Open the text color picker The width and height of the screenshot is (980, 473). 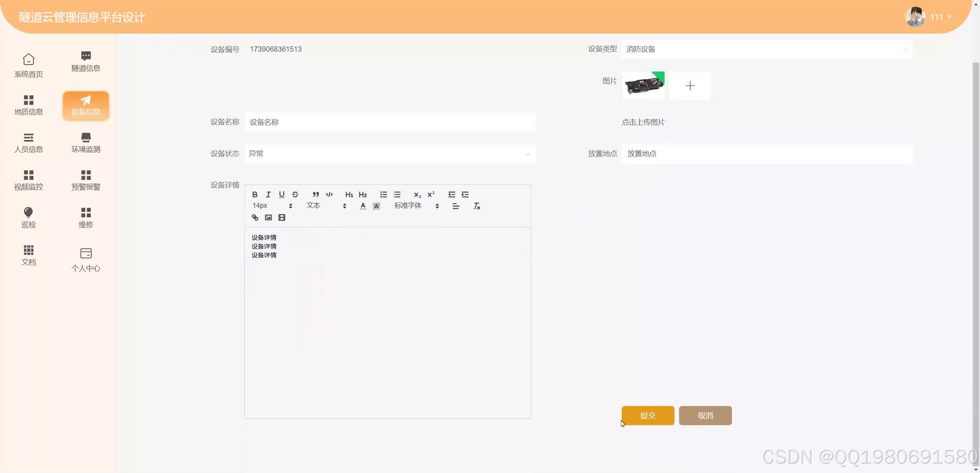(x=363, y=206)
